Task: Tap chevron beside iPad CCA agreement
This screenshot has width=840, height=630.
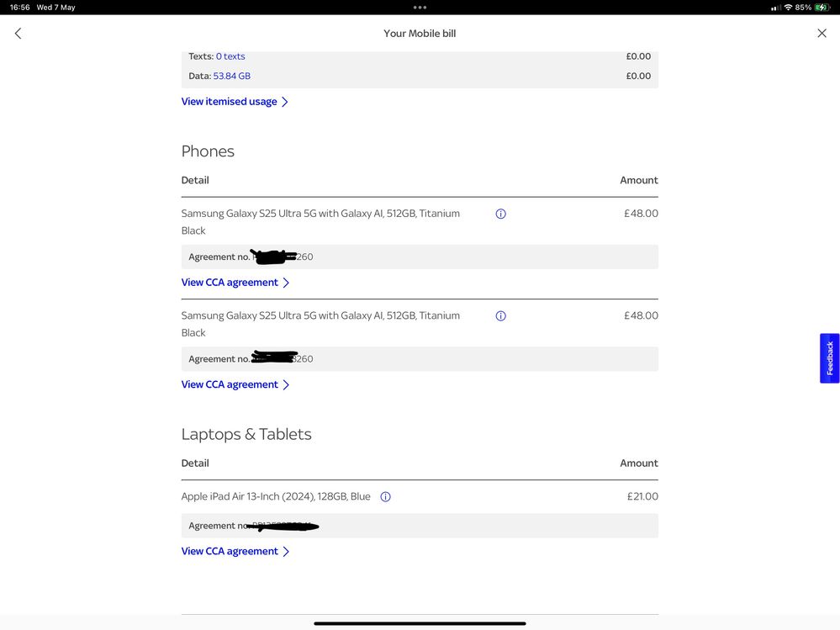Action: click(x=286, y=552)
